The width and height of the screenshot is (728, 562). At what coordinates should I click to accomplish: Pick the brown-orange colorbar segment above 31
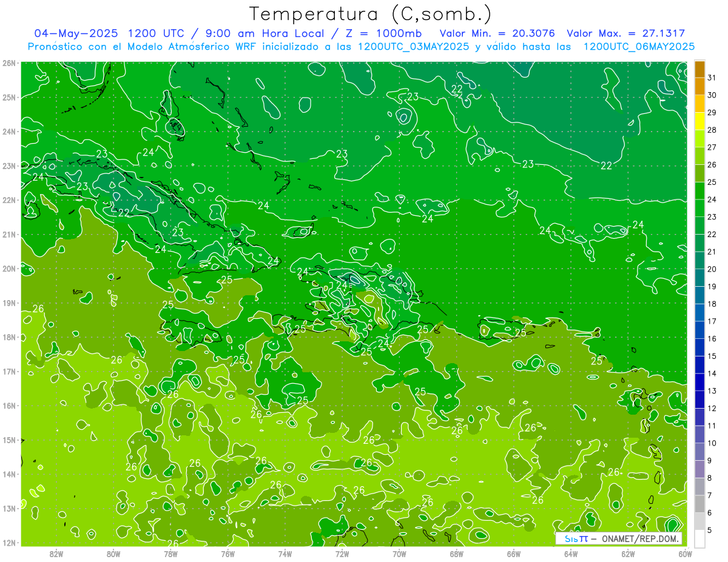699,69
